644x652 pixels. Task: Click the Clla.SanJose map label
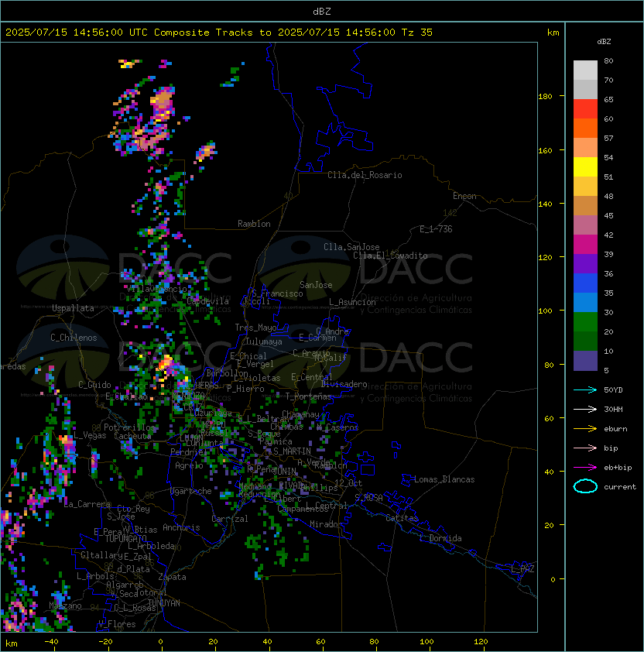tap(351, 247)
